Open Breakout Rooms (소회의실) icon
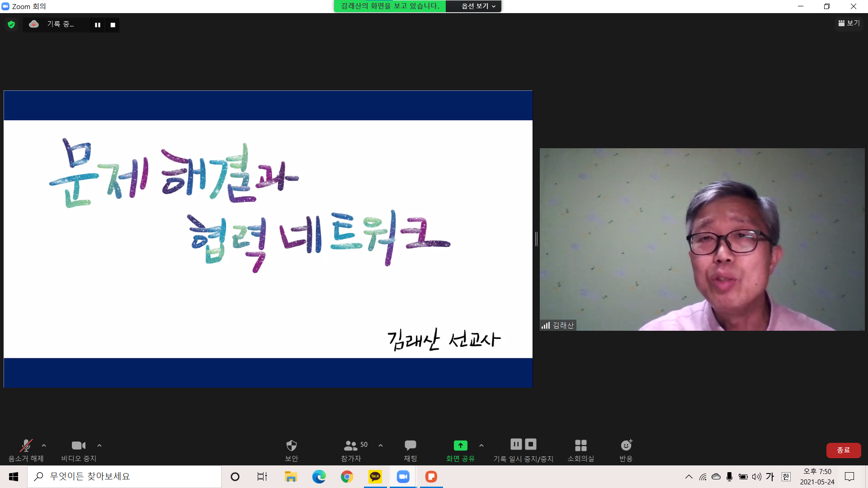Image resolution: width=868 pixels, height=488 pixels. pyautogui.click(x=580, y=446)
